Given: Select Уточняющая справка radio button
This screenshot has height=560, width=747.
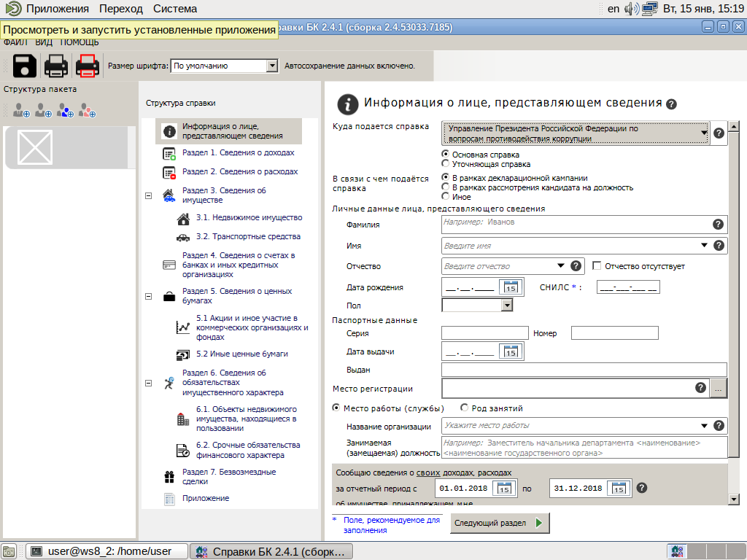Looking at the screenshot, I should (446, 163).
